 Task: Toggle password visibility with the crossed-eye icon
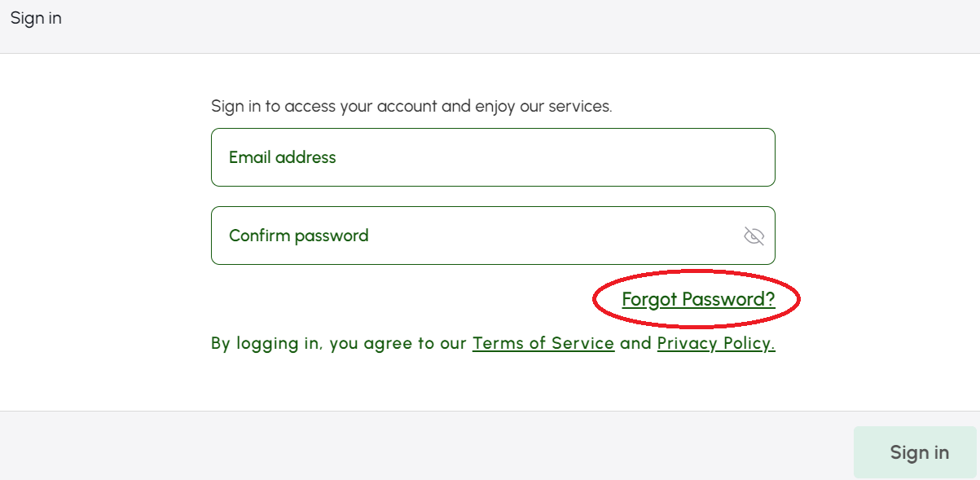[754, 236]
